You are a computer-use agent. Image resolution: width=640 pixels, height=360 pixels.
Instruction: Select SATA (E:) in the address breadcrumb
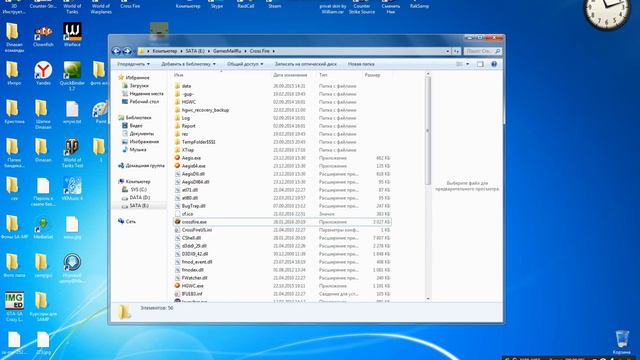click(195, 51)
